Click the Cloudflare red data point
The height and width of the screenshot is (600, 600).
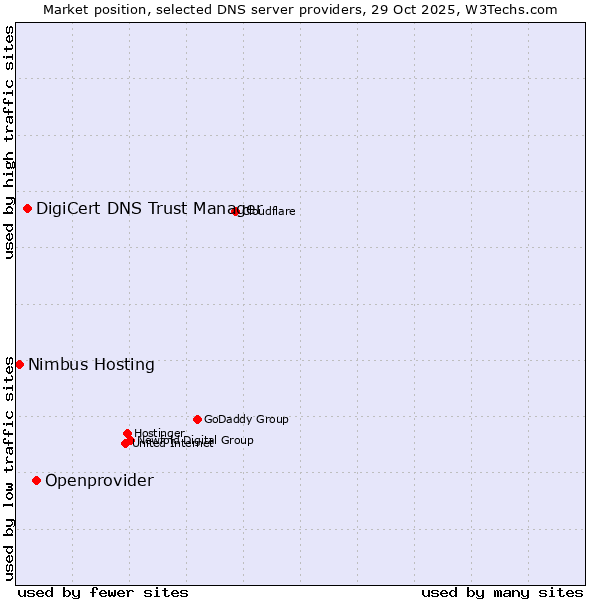tap(236, 211)
